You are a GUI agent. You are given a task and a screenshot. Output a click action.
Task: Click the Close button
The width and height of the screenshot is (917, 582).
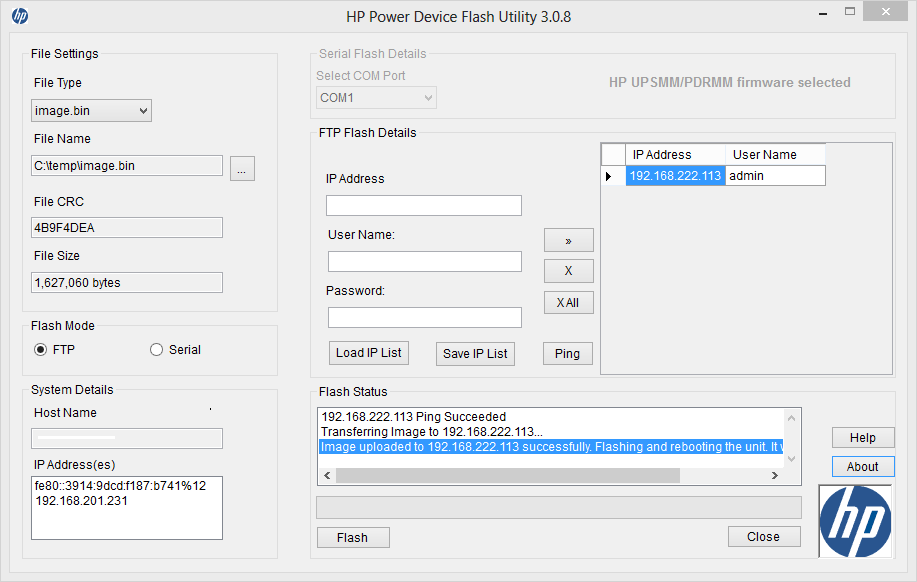[x=764, y=536]
